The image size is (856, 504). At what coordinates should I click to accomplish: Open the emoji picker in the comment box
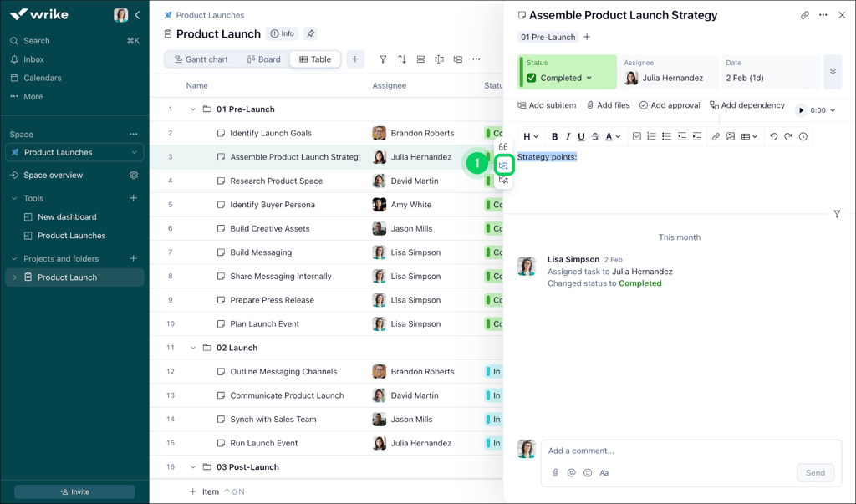[x=588, y=472]
